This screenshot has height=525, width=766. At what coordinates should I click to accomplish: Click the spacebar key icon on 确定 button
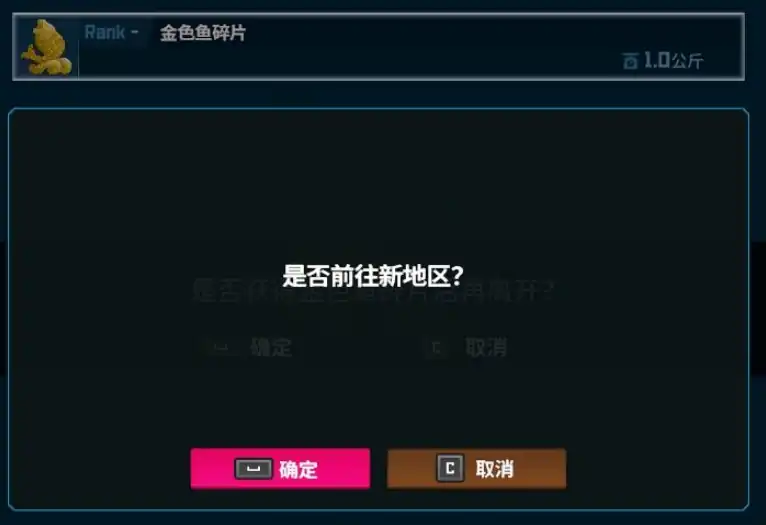coord(253,469)
